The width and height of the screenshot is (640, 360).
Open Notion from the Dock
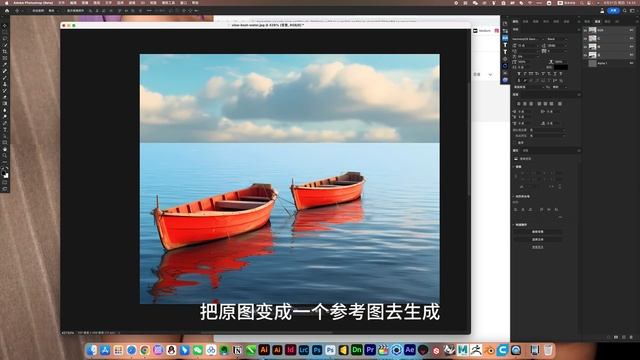(238, 350)
